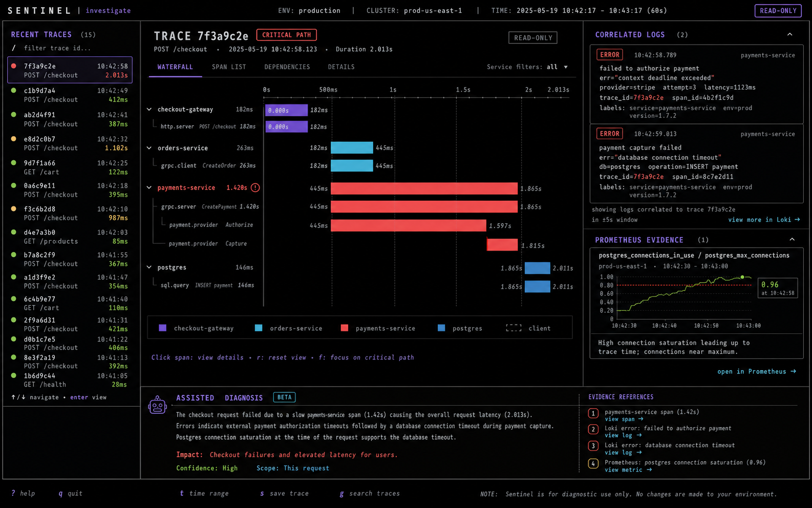Open the Service filters dropdown
Viewport: 812px width, 508px height.
527,67
